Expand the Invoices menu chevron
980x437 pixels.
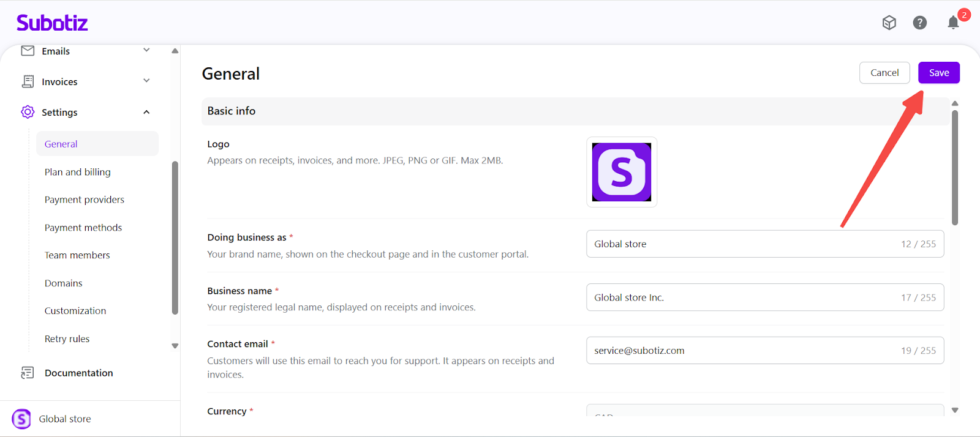coord(146,81)
